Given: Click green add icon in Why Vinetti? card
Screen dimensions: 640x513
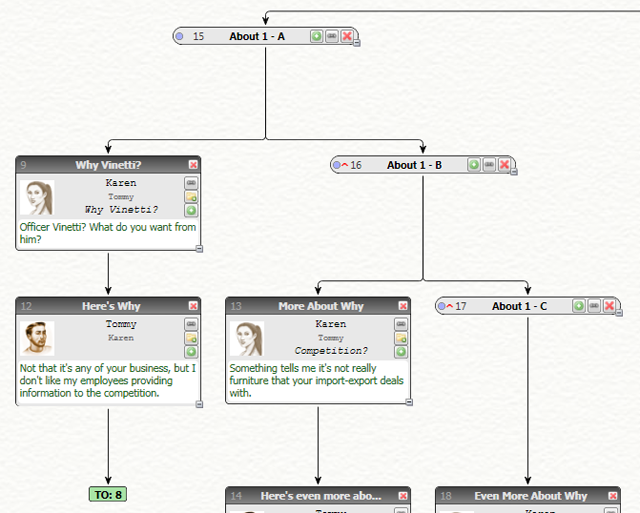Looking at the screenshot, I should click(191, 211).
